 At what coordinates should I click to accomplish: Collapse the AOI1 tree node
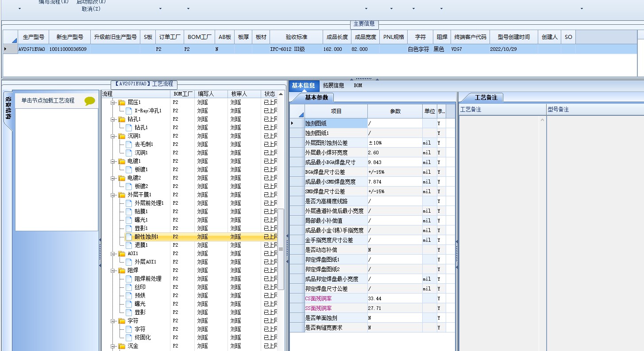pyautogui.click(x=113, y=253)
